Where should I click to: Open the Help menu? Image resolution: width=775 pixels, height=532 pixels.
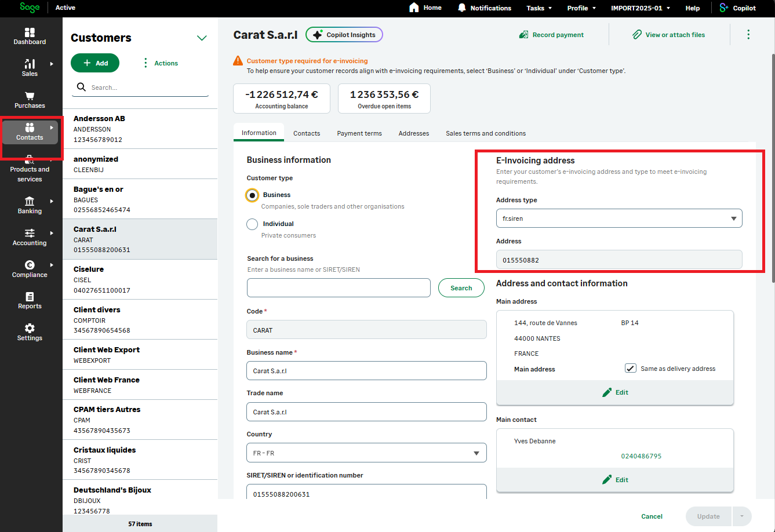(693, 8)
